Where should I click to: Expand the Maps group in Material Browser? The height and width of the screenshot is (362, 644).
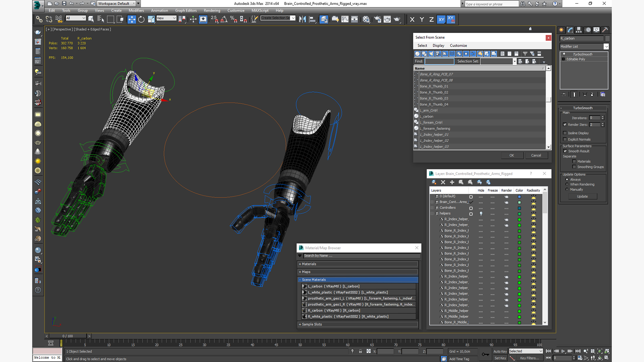(358, 272)
